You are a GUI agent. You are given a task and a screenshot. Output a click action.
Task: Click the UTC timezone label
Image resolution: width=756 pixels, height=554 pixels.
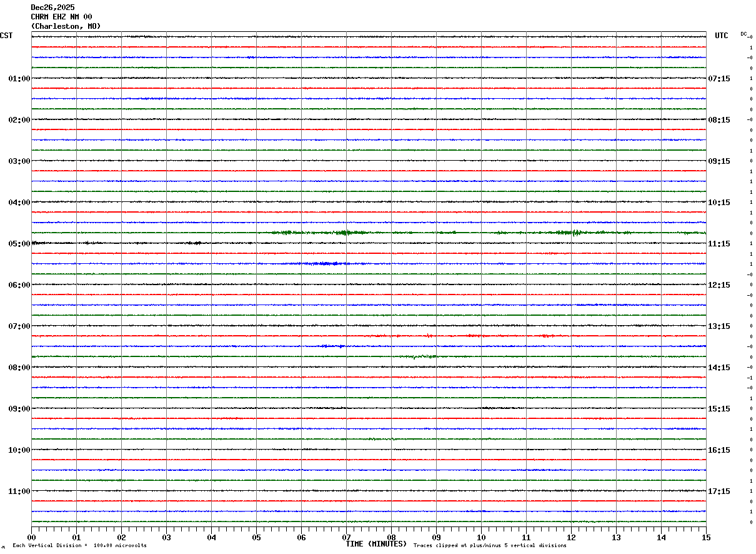coord(722,36)
